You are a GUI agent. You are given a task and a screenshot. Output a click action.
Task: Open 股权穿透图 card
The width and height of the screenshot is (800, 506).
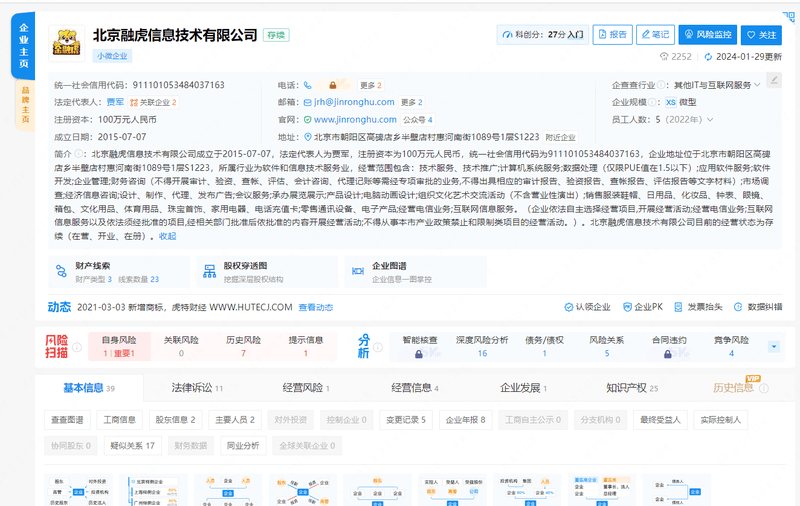point(267,272)
